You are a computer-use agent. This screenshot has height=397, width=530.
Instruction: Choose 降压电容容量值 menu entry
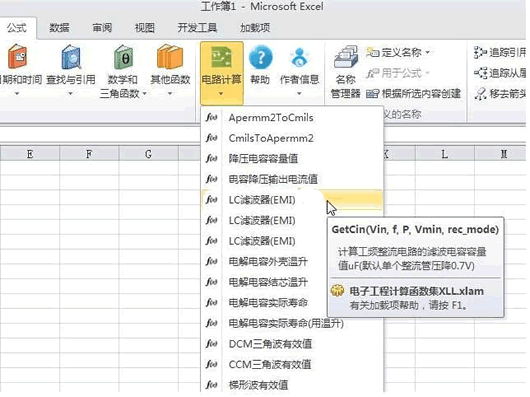(292, 158)
